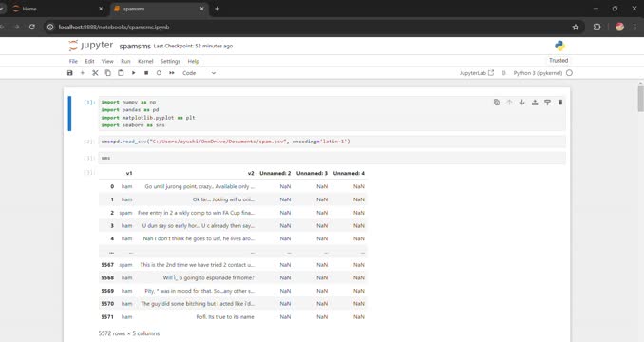Move the cell down using the arrow icon

522,103
